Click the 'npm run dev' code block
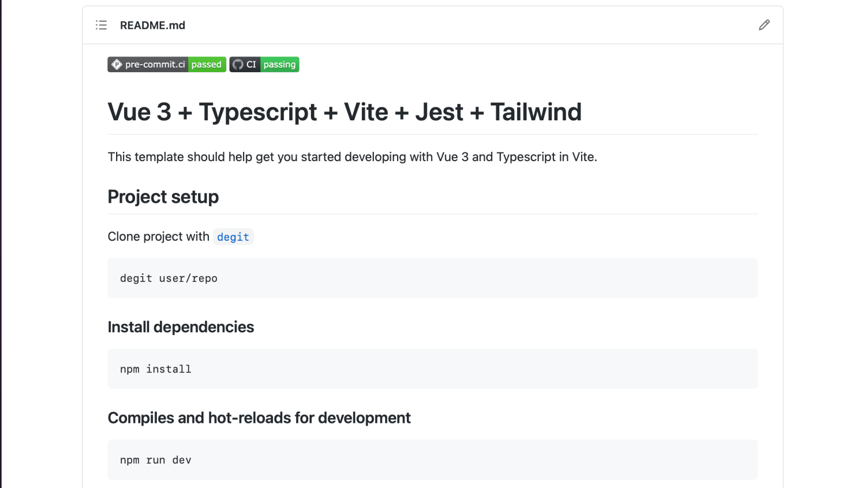This screenshot has height=488, width=868. [432, 460]
